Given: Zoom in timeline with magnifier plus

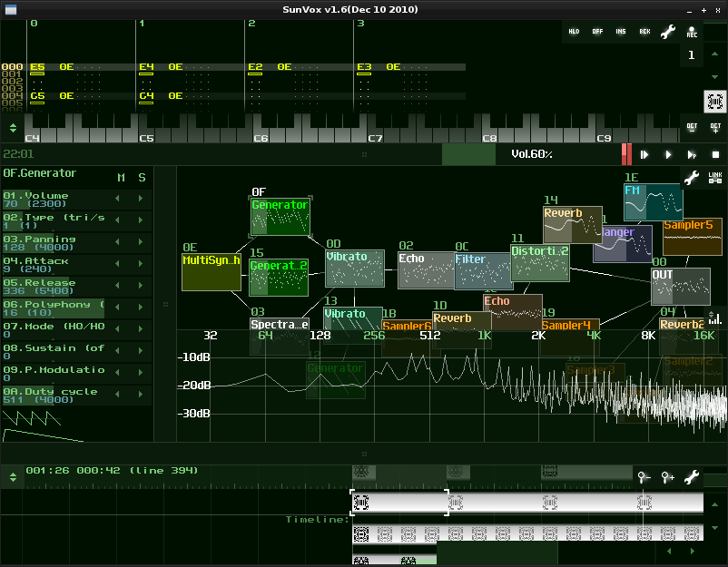Looking at the screenshot, I should pos(668,477).
